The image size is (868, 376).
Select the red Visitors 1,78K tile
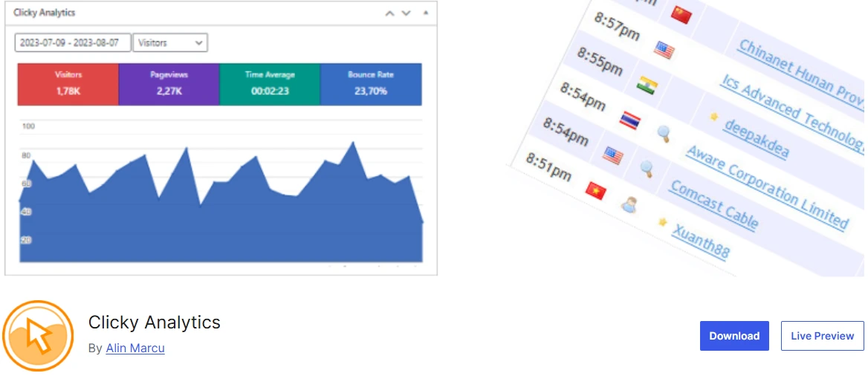68,84
